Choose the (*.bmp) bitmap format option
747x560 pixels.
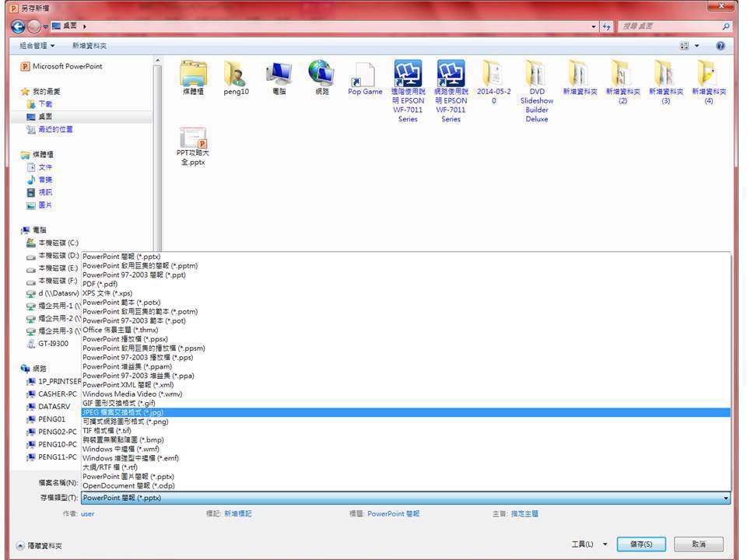406,439
